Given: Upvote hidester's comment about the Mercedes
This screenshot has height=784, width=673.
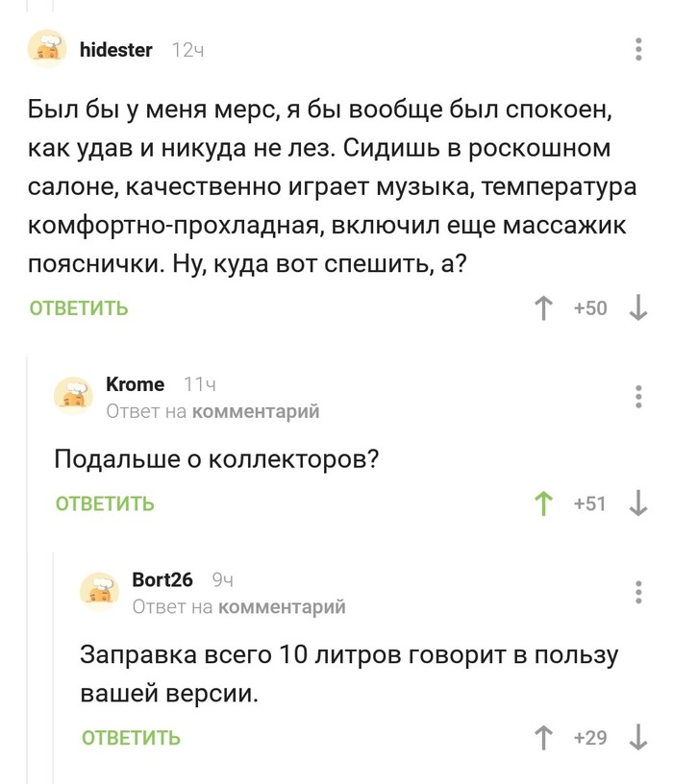Looking at the screenshot, I should tap(545, 308).
